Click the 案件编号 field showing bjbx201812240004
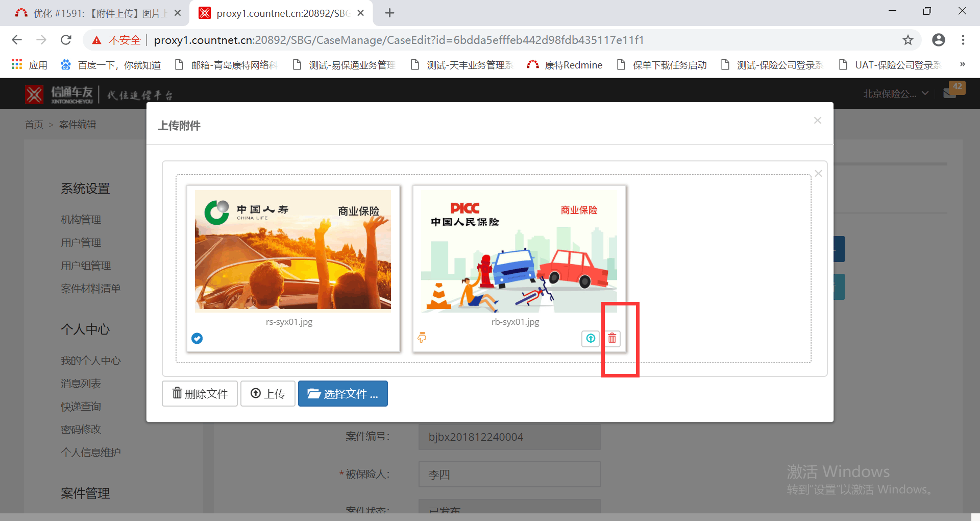This screenshot has height=521, width=980. (x=509, y=437)
